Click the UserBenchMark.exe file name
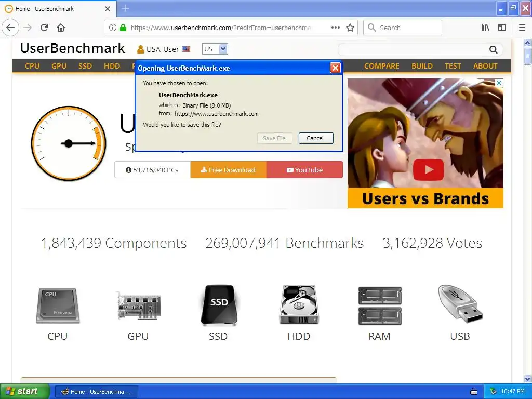Image resolution: width=532 pixels, height=399 pixels. pos(188,95)
